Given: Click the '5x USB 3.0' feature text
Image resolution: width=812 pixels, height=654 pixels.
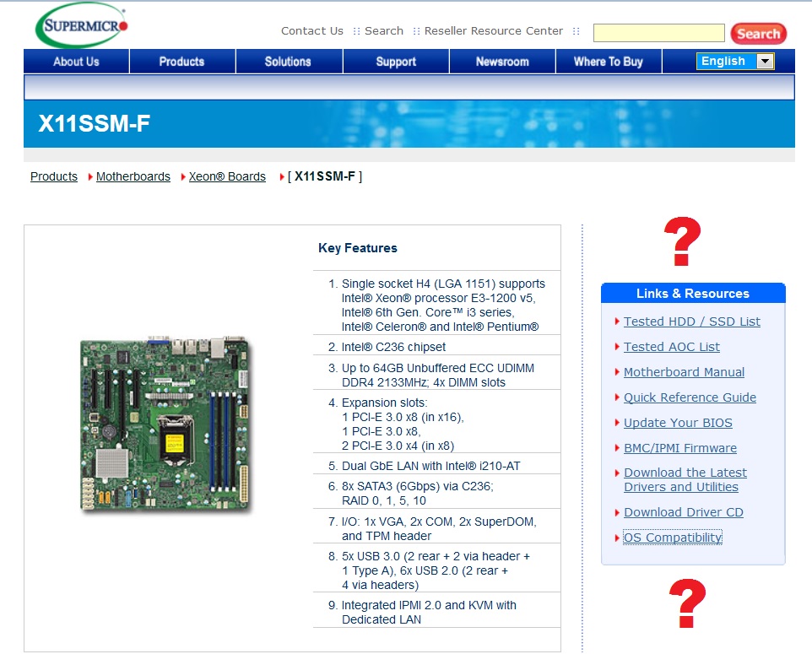Looking at the screenshot, I should (x=436, y=570).
